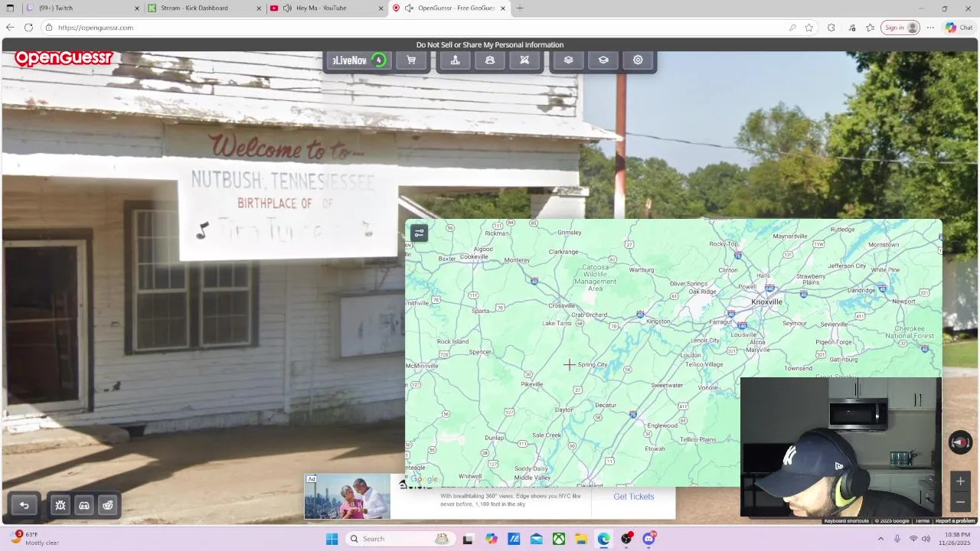Screen dimensions: 980x551
Task: Switch to the Hey Ma - YouTube tab
Action: 328,8
